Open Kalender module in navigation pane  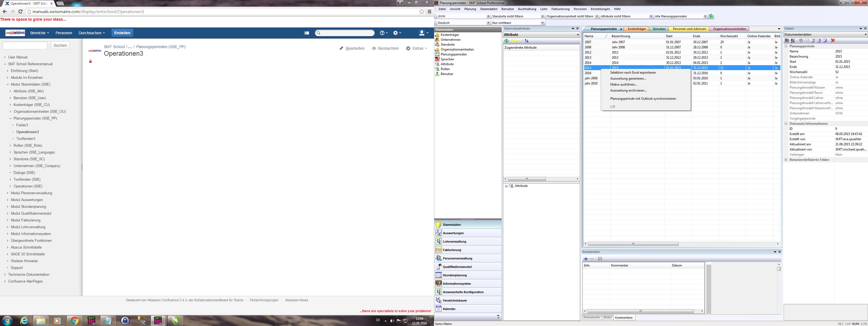click(x=449, y=309)
